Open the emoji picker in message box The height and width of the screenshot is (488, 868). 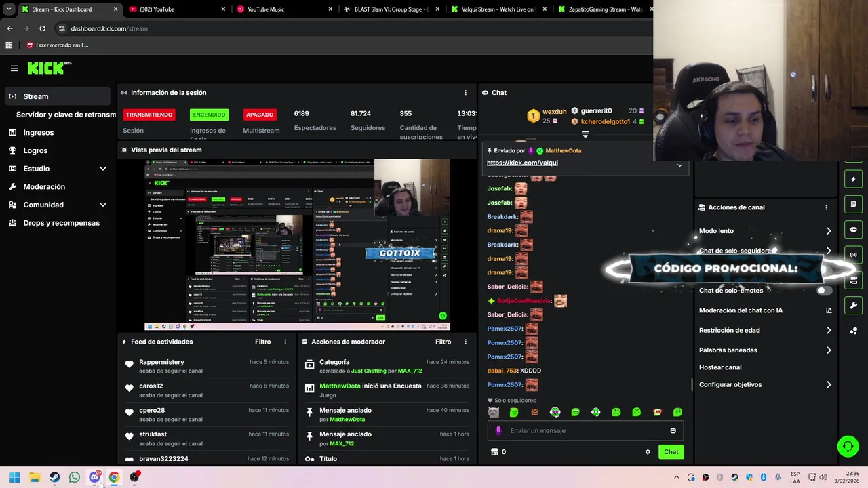coord(673,430)
